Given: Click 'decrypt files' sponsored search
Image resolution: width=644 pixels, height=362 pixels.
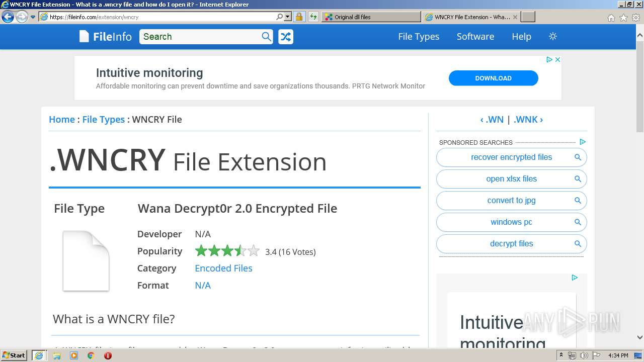Looking at the screenshot, I should click(x=511, y=244).
